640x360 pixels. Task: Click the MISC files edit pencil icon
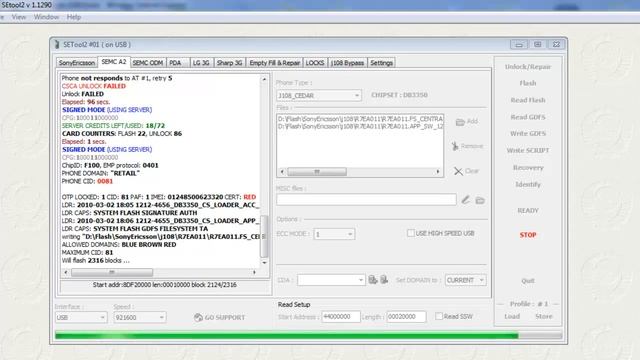(465, 200)
